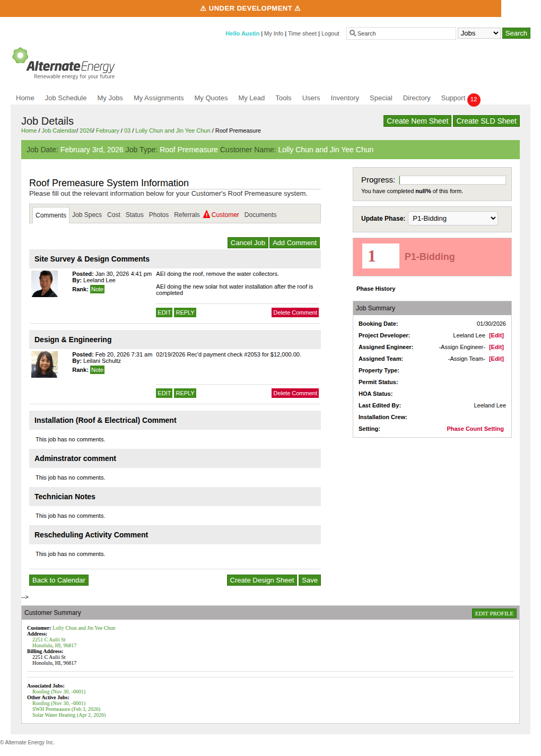Click into the Search input field
Image resolution: width=541 pixels, height=756 pixels.
[404, 33]
